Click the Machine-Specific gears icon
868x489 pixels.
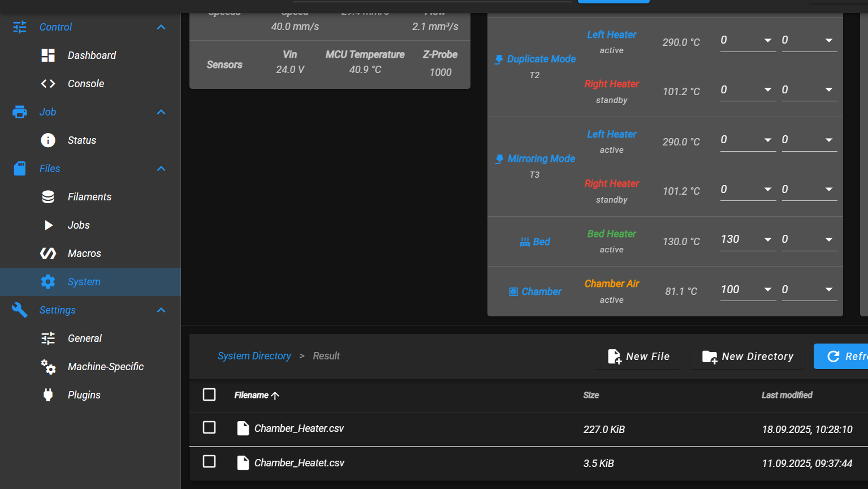click(48, 366)
